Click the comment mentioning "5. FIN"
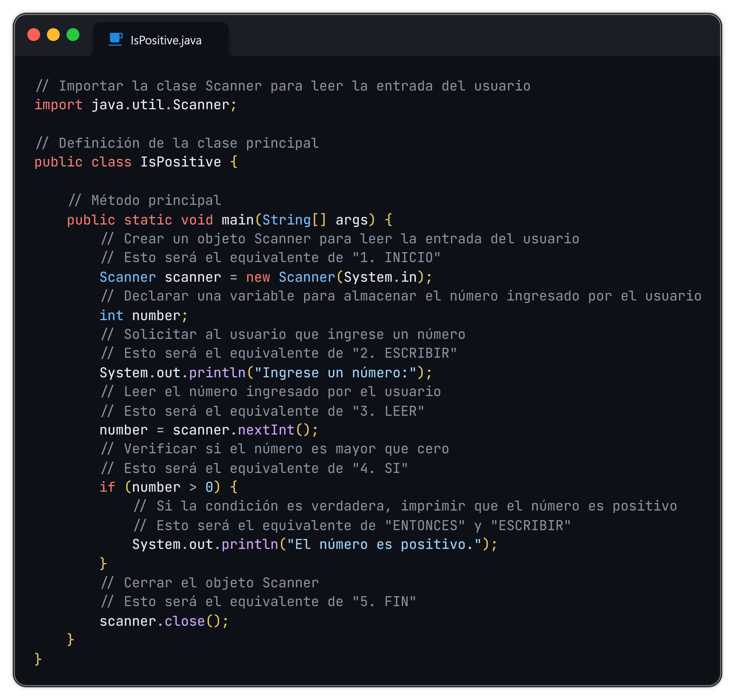 click(258, 602)
